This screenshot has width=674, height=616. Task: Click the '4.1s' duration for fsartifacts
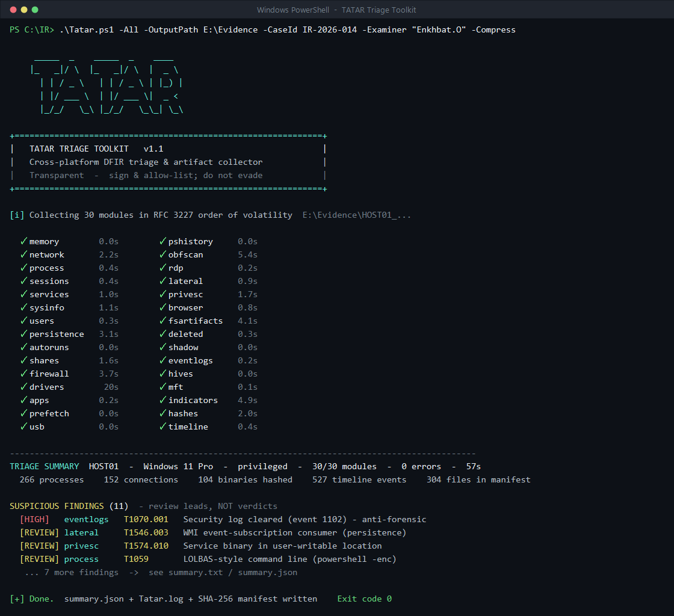pos(247,321)
